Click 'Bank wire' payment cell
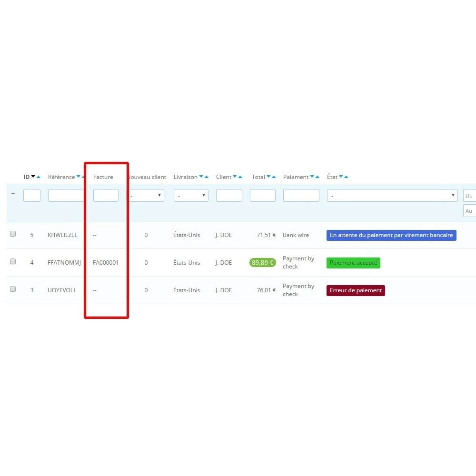This screenshot has height=476, width=476. [296, 235]
